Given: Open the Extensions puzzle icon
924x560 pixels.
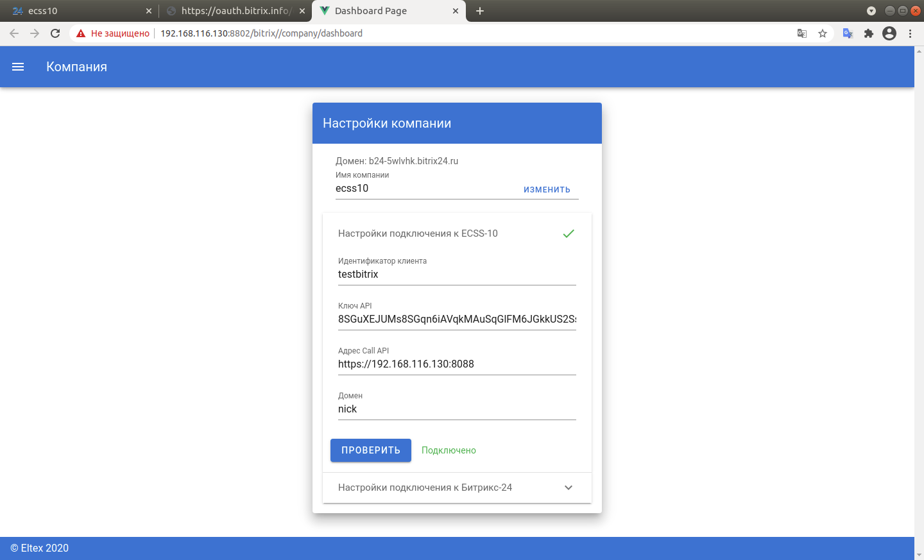Looking at the screenshot, I should [869, 33].
